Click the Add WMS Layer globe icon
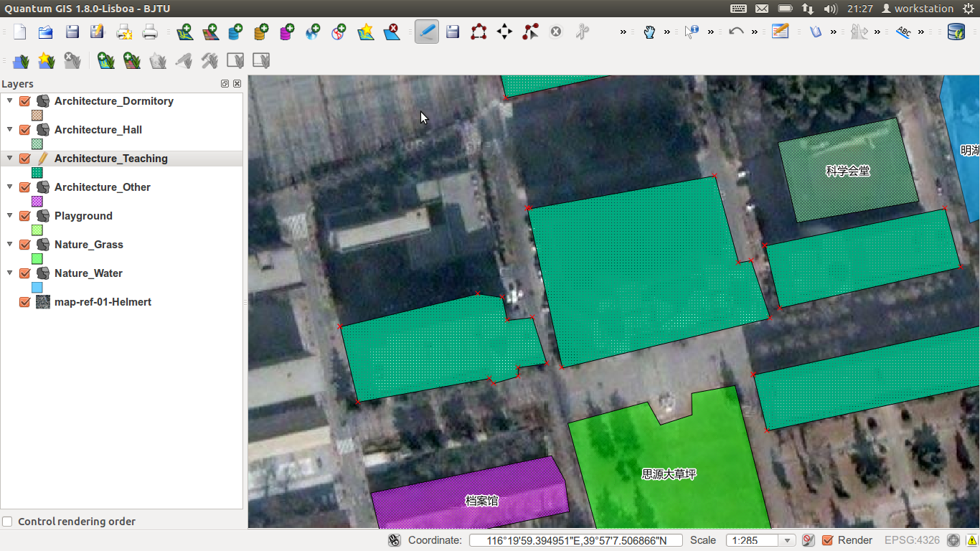The width and height of the screenshot is (980, 551). click(x=313, y=32)
